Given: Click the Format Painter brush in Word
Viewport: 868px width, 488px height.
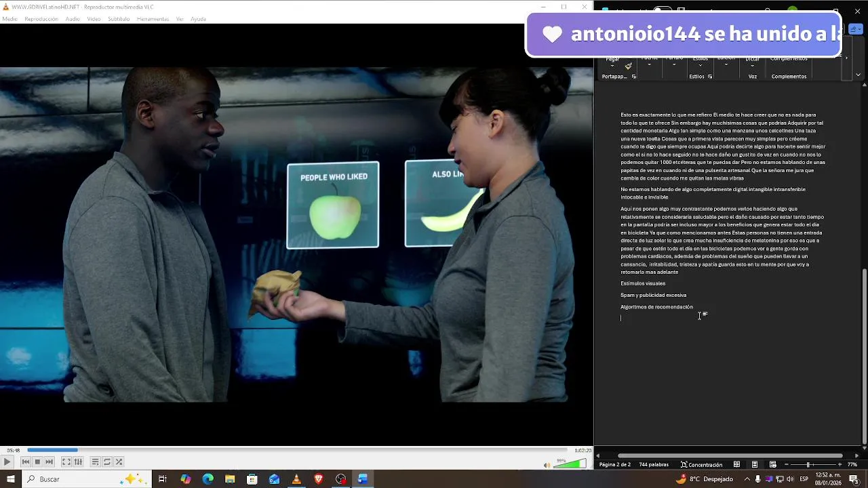Looking at the screenshot, I should 629,66.
